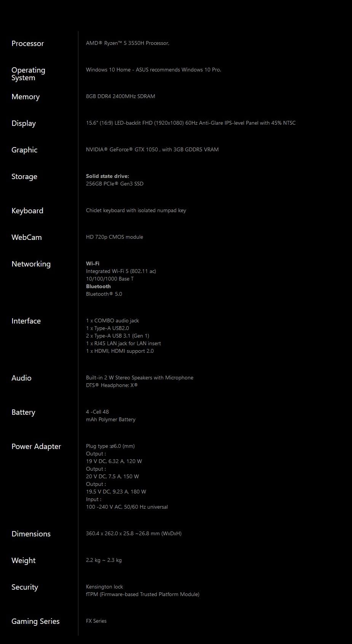
Task: Click the Windows 10 Home recommendation text
Action: [x=153, y=70]
